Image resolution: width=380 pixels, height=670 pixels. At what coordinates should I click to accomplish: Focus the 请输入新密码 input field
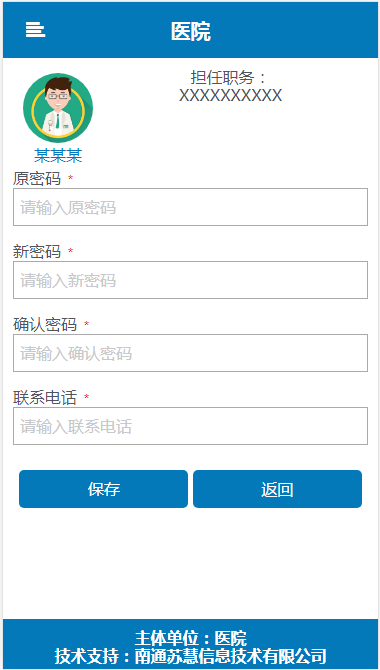(x=190, y=280)
